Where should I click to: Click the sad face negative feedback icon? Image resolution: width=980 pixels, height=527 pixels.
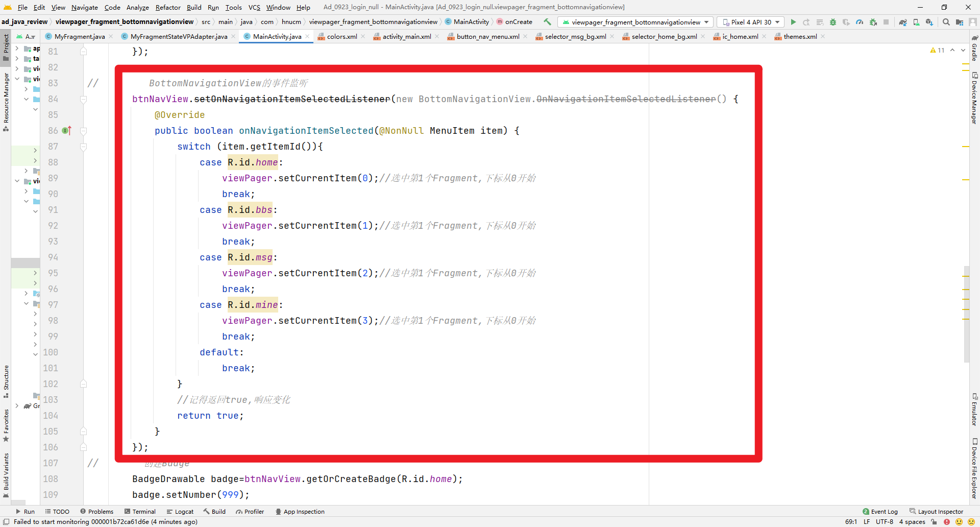point(971,522)
